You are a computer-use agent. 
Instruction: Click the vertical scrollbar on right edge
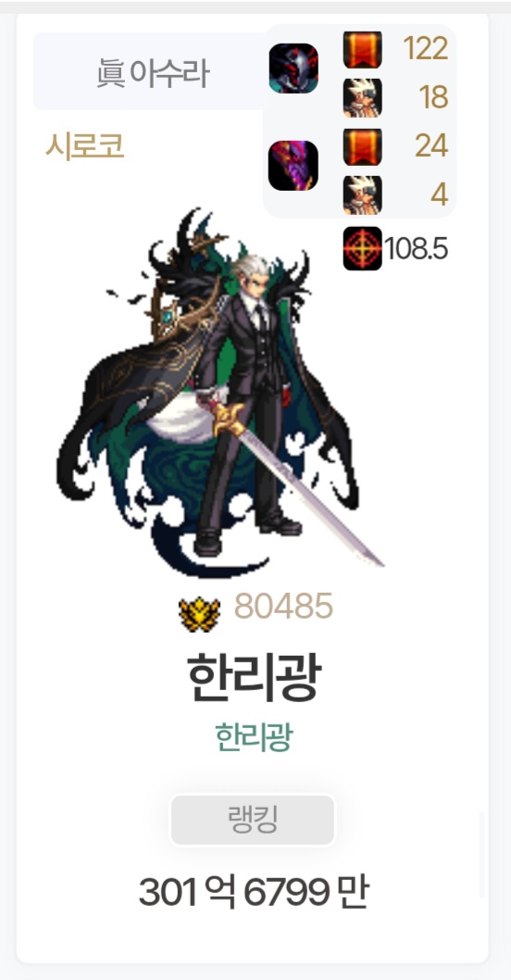point(481,854)
